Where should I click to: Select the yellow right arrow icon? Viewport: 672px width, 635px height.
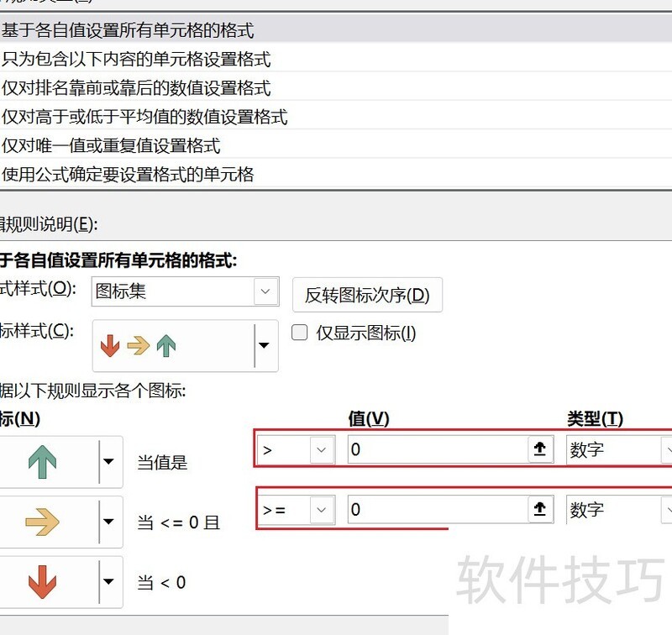tap(42, 522)
